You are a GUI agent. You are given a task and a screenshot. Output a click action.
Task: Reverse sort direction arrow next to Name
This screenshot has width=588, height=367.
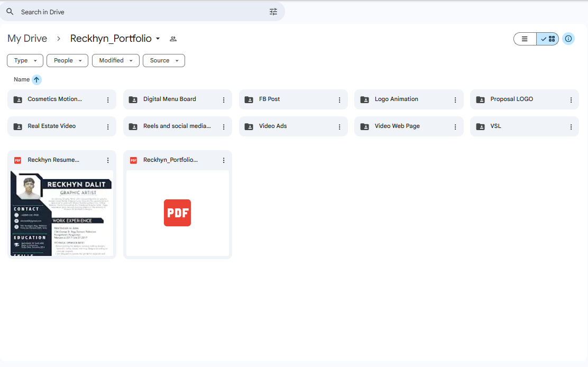(36, 80)
